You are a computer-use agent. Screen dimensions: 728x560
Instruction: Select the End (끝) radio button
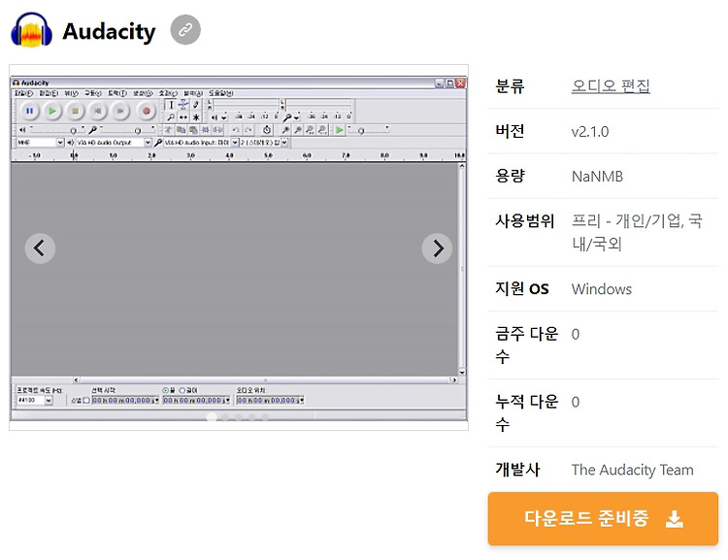tap(166, 390)
